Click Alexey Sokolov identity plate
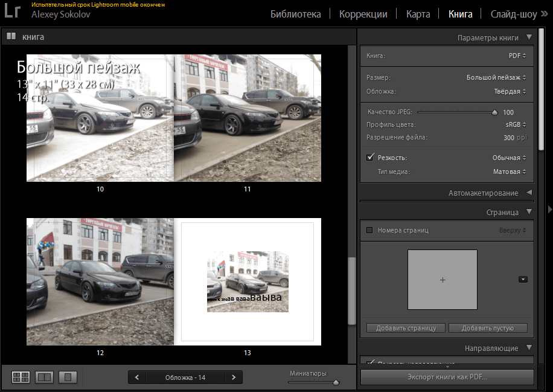The height and width of the screenshot is (392, 553). pyautogui.click(x=60, y=14)
